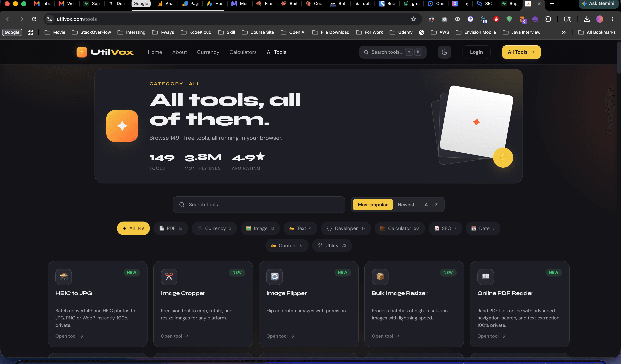Click the Online PDF Reader book icon

(x=486, y=277)
